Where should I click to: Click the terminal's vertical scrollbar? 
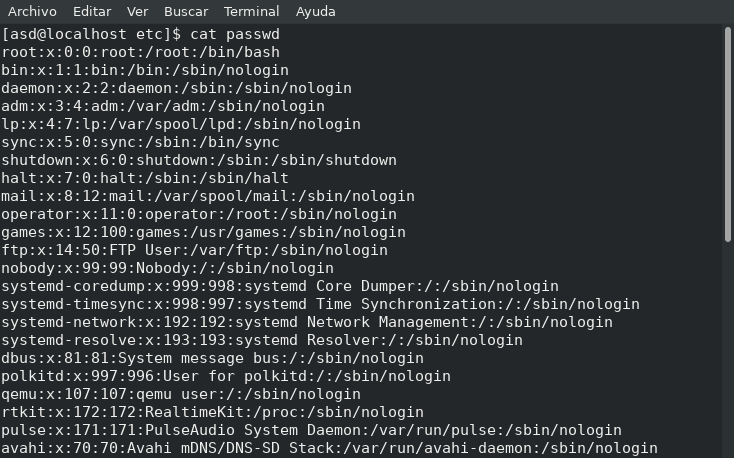[x=727, y=240]
